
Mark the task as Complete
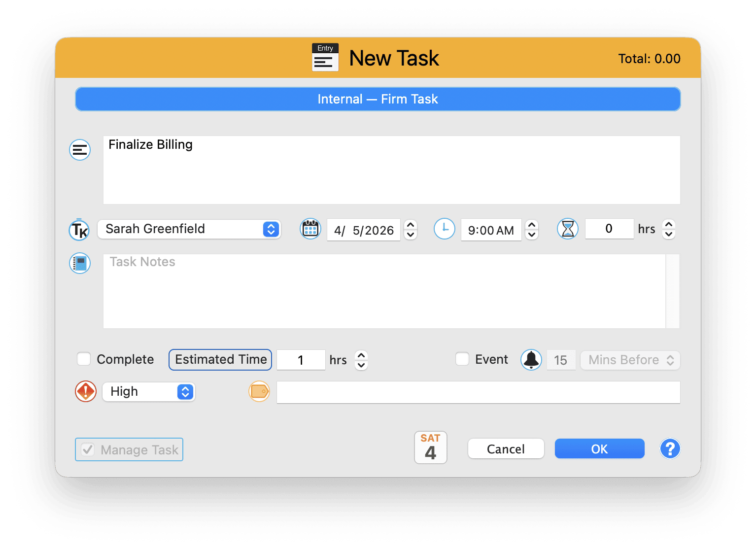pos(84,359)
